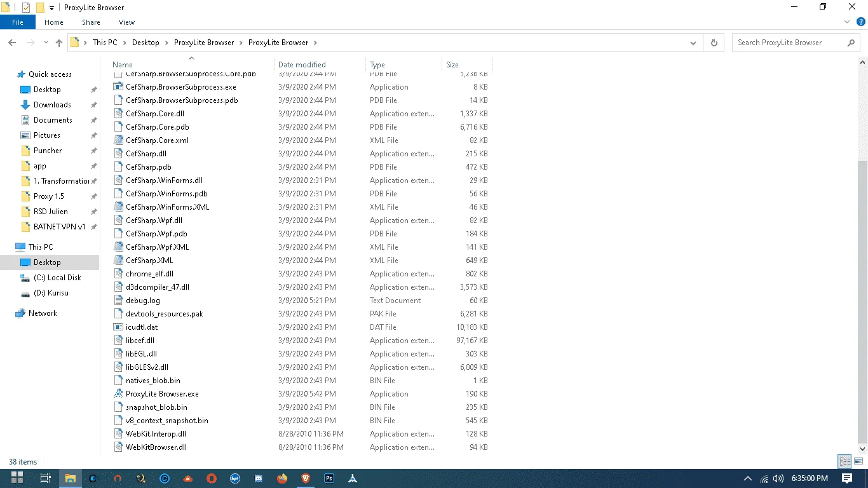Select the devtools_resources.pak file
Image resolution: width=868 pixels, height=488 pixels.
165,314
